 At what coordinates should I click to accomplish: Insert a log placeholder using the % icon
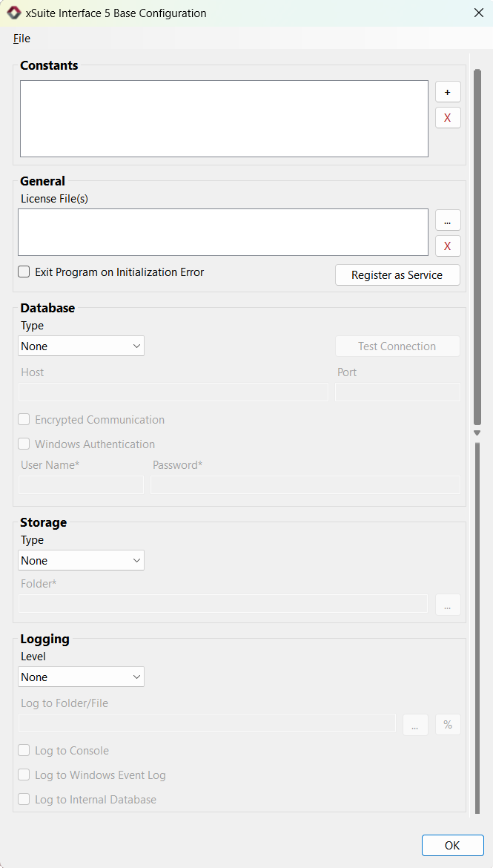tap(448, 724)
